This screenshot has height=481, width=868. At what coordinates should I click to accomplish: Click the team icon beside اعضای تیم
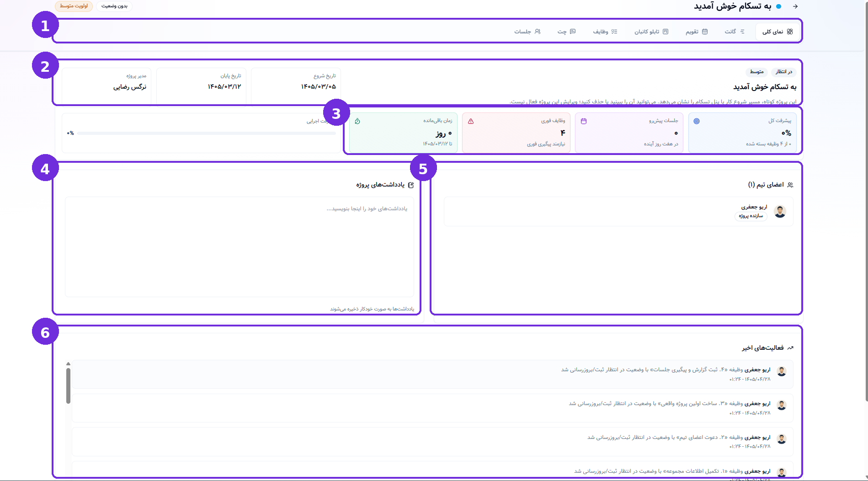pos(790,185)
